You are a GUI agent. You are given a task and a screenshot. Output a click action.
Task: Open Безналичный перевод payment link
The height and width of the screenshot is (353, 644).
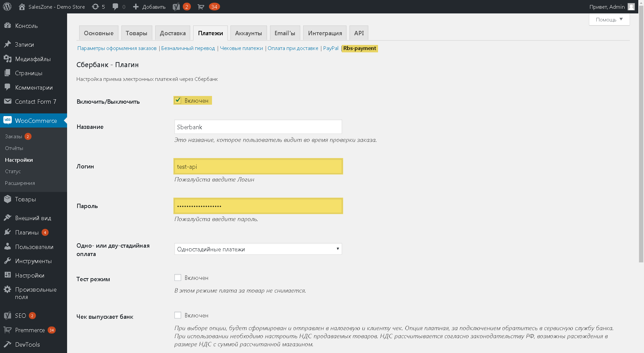188,48
